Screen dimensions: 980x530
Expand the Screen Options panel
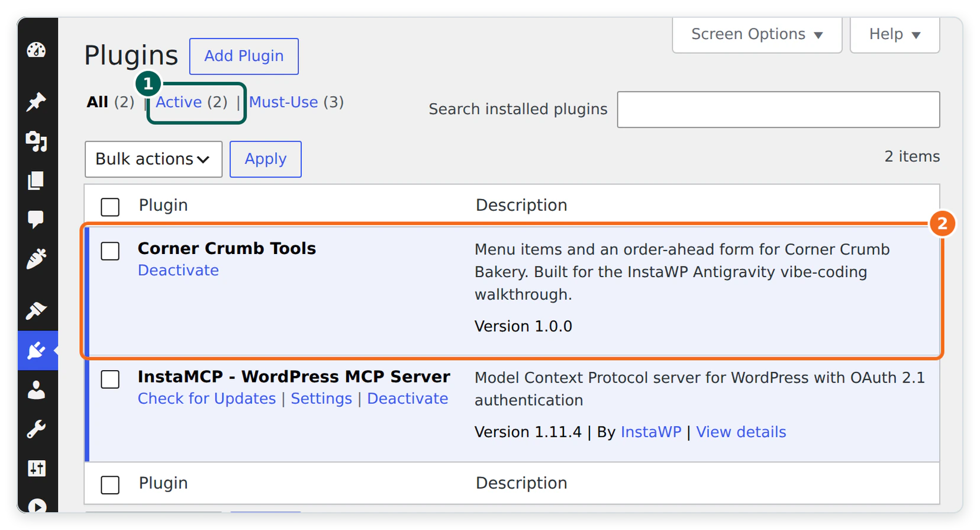pos(757,35)
